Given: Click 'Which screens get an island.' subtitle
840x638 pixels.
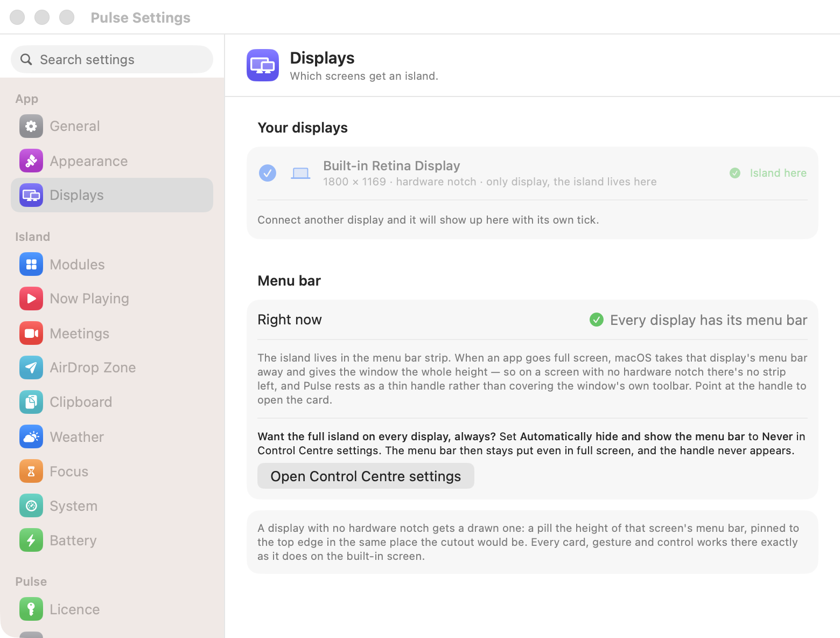Looking at the screenshot, I should (364, 76).
